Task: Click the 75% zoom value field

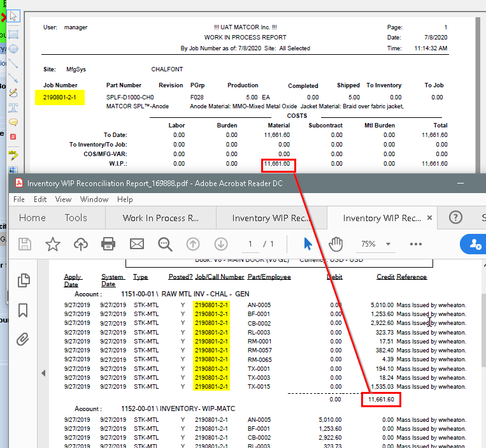Action: (x=368, y=244)
